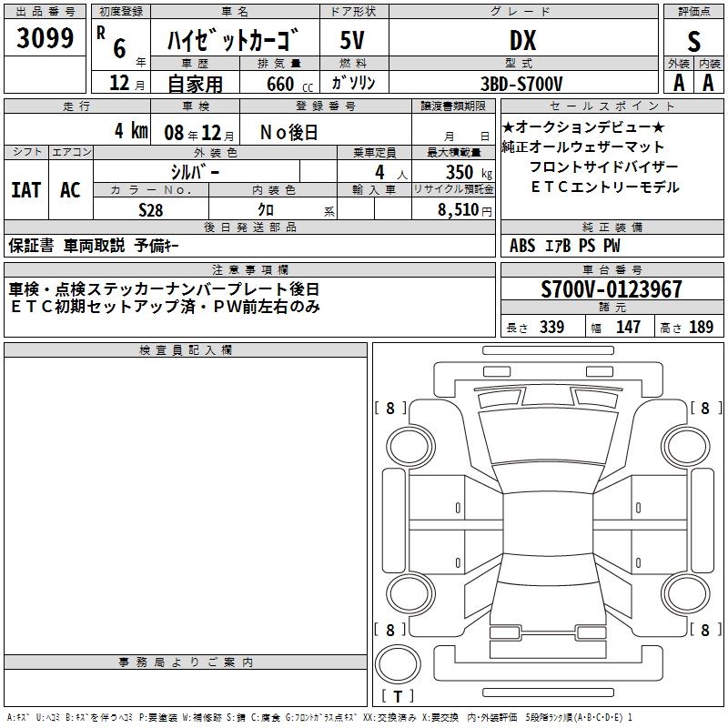Select the door shape value "5V"
Screen dimensions: 728x728
tap(352, 40)
